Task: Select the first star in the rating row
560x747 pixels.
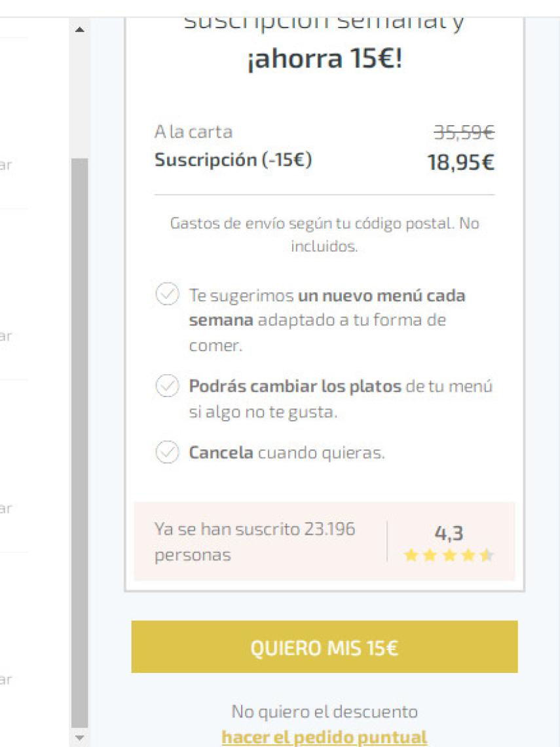Action: (411, 554)
